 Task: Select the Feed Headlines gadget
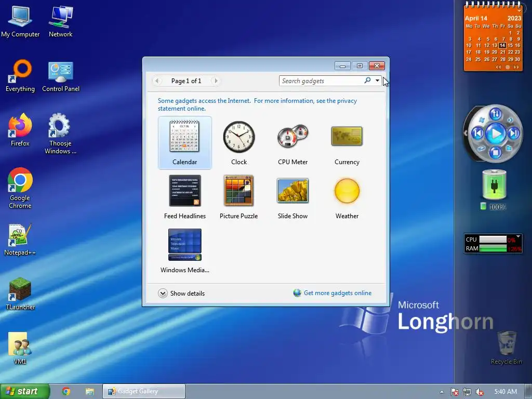pos(184,197)
